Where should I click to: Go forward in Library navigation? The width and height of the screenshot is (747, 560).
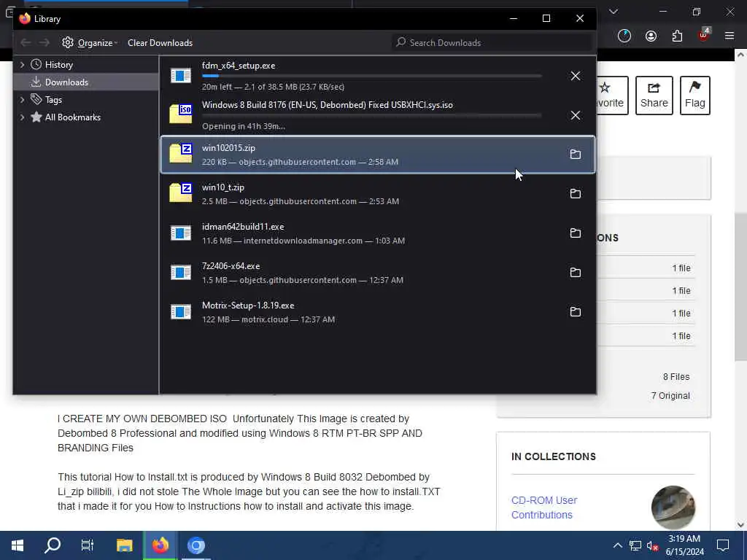pos(44,43)
